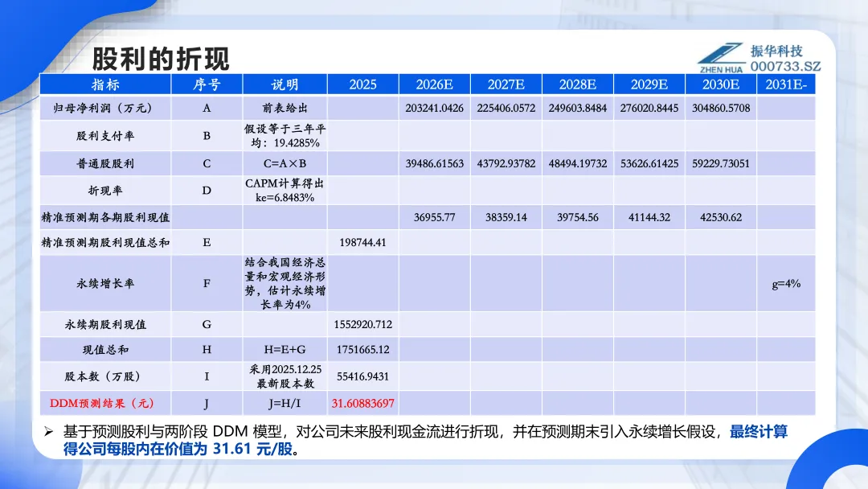The width and height of the screenshot is (868, 489).
Task: Click net profit value 304860.5708
Action: 721,108
